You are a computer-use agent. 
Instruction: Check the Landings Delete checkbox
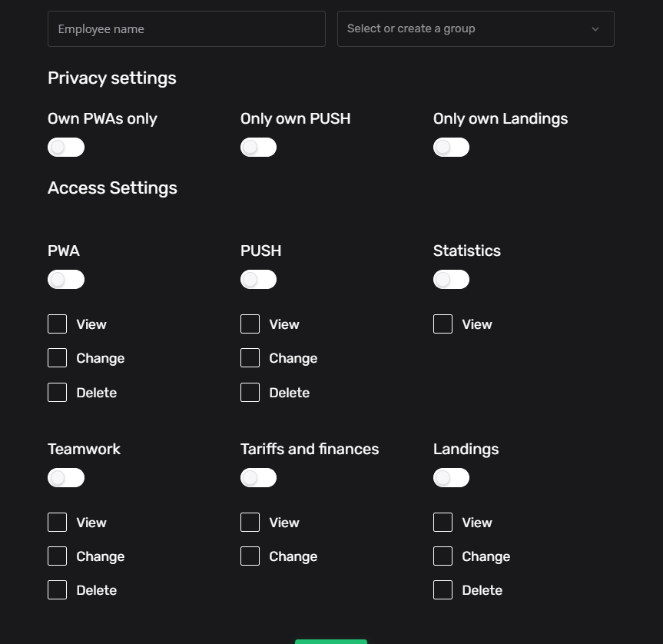443,590
